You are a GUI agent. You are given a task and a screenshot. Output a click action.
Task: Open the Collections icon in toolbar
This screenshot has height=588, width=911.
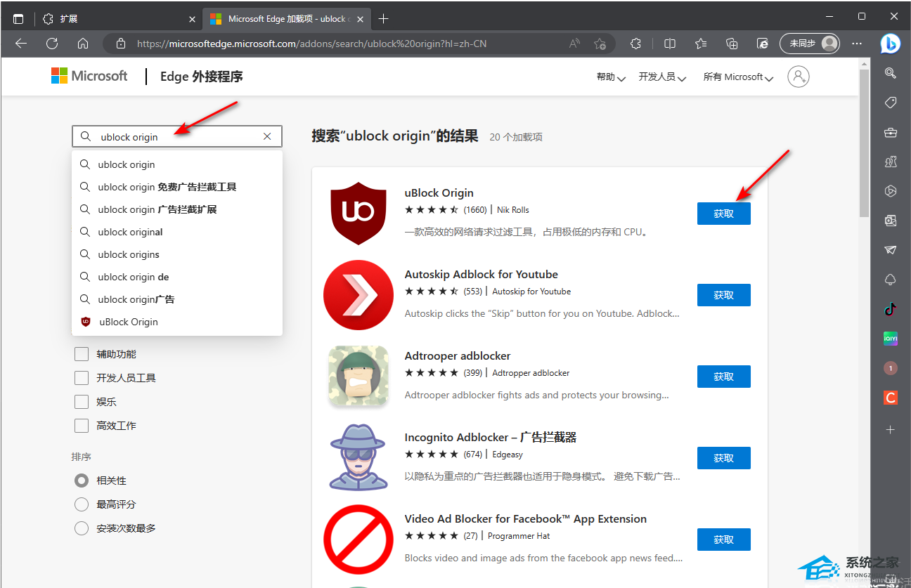point(732,44)
